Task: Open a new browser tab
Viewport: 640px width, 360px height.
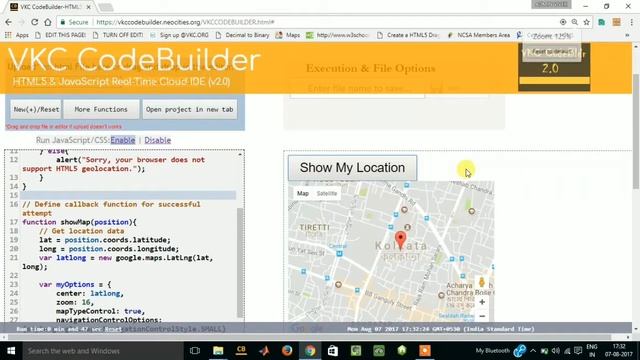Action: [106, 7]
